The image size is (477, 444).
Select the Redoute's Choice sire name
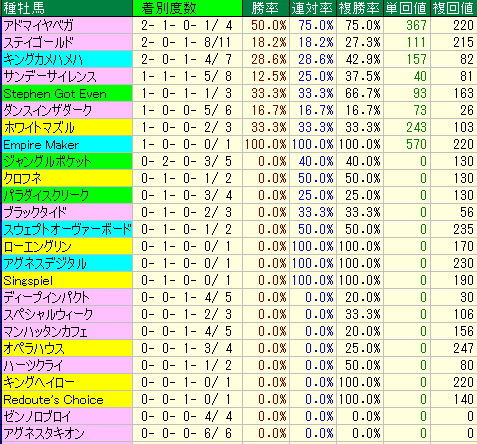(53, 399)
